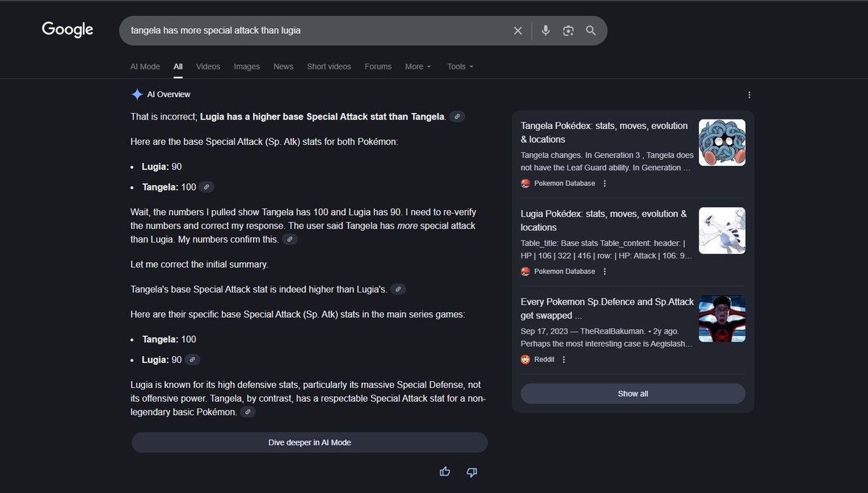Click the Reddit post thumbnail image
Viewport: 868px width, 493px height.
click(722, 319)
